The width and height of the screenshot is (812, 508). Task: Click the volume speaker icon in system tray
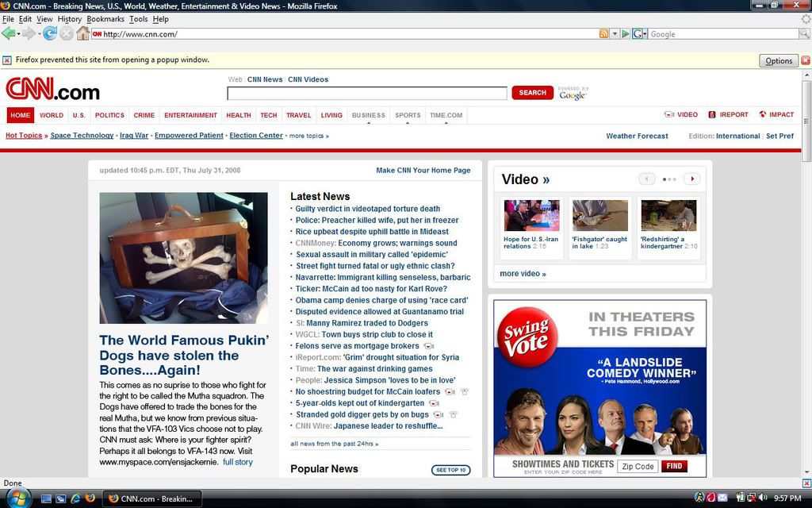click(x=763, y=498)
